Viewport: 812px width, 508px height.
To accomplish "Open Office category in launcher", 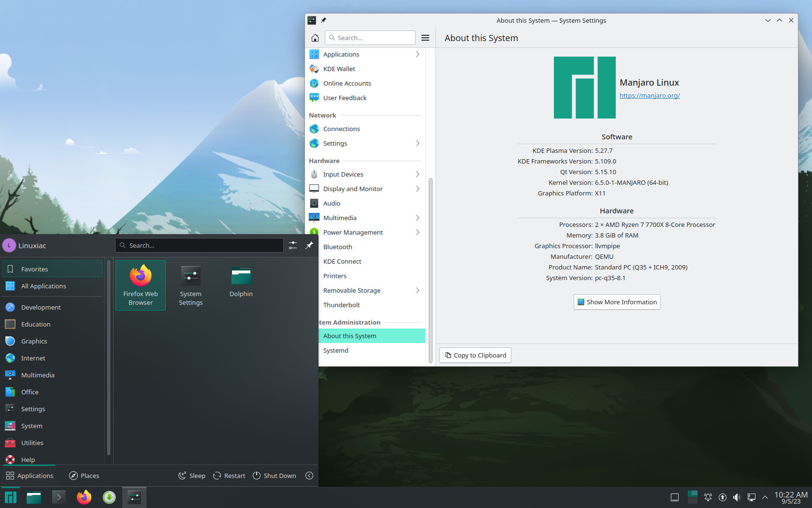I will pyautogui.click(x=52, y=392).
